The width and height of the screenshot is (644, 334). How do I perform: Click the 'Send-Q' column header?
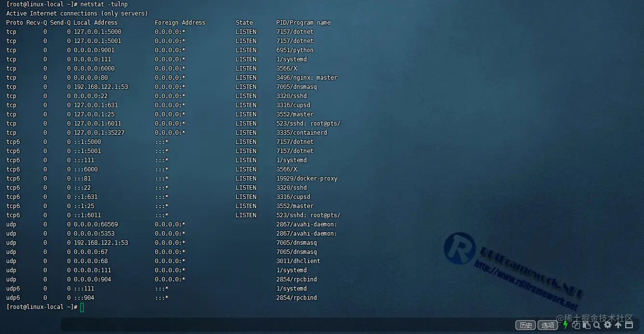point(60,23)
